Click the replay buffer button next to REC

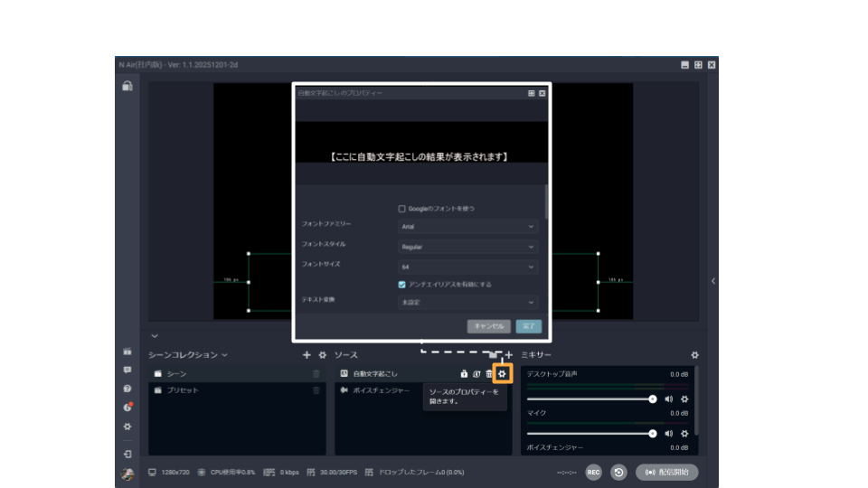click(618, 472)
